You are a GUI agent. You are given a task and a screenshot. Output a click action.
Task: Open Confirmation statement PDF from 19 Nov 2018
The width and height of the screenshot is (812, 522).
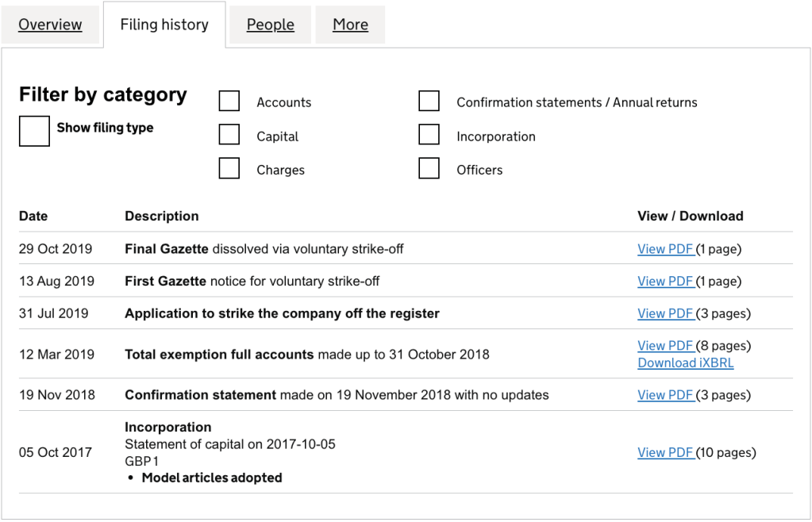665,395
